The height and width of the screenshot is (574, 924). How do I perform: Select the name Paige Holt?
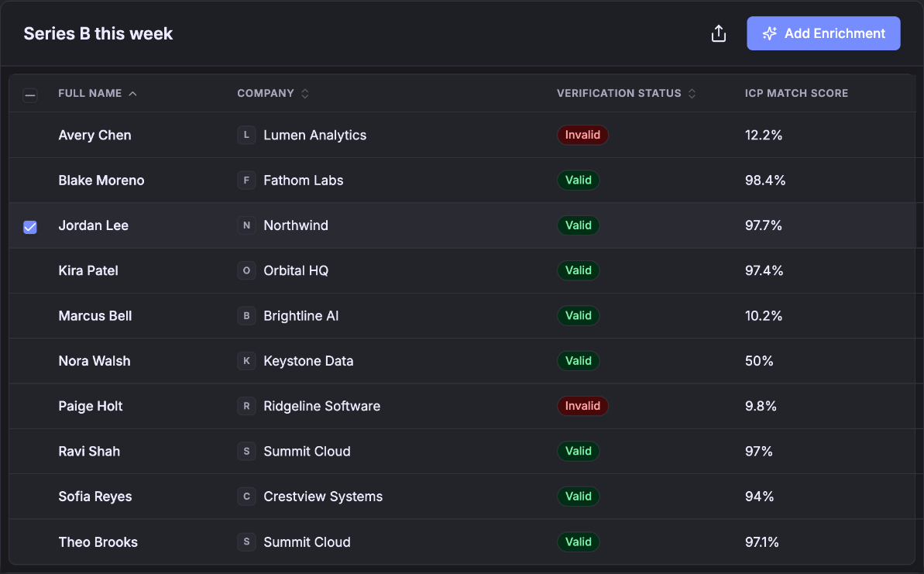tap(90, 406)
